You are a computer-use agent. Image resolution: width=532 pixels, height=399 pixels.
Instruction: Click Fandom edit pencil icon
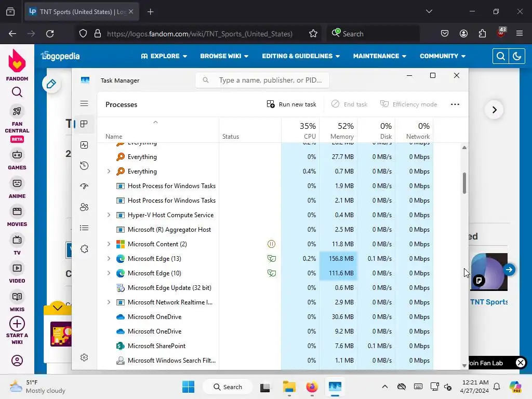pyautogui.click(x=51, y=84)
